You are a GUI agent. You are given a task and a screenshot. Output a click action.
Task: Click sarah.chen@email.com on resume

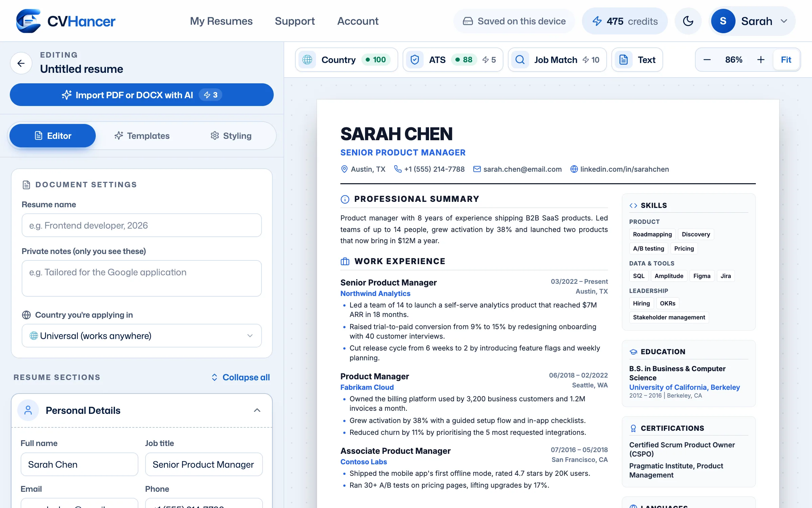coord(522,169)
